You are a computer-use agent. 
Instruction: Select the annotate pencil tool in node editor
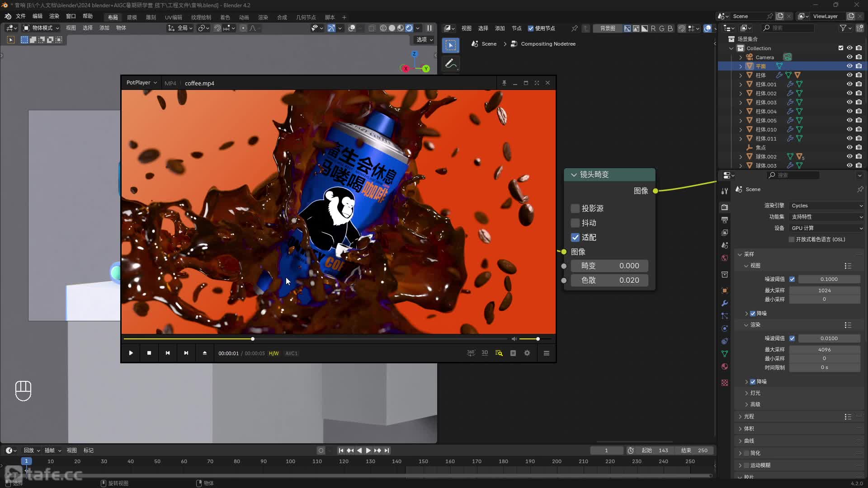coord(451,64)
